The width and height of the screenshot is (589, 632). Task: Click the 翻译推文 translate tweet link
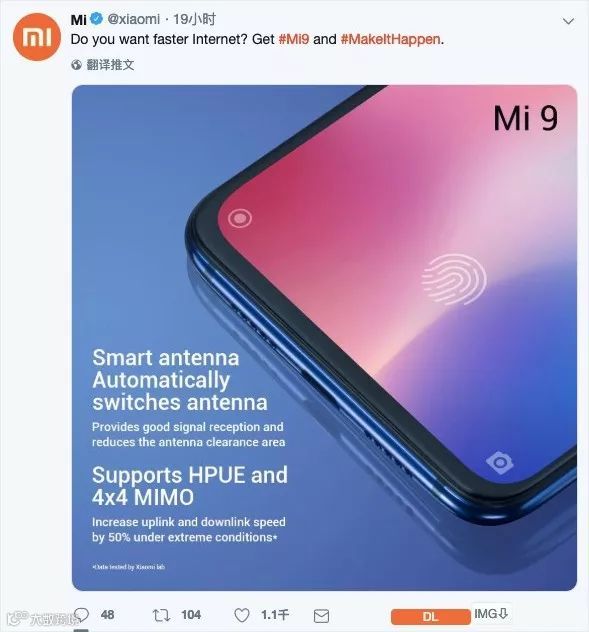tap(110, 64)
